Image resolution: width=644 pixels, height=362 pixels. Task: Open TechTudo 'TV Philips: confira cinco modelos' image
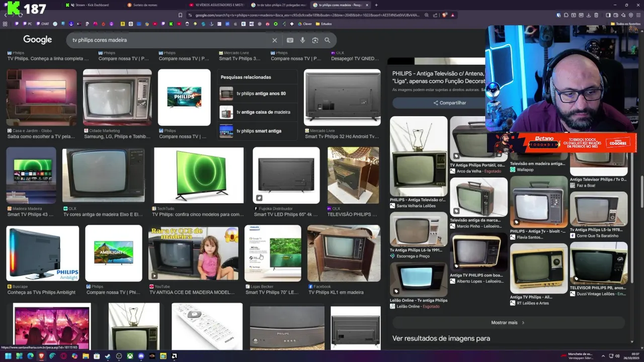pos(199,175)
